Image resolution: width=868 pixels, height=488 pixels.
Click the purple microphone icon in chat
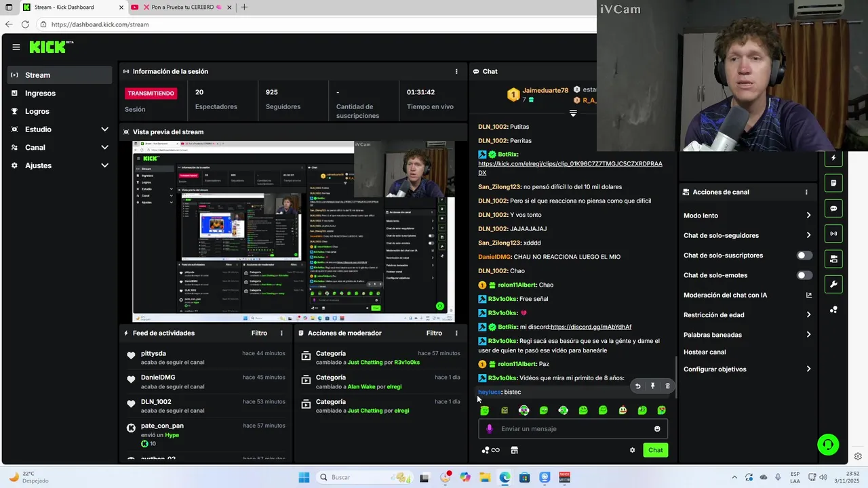click(489, 428)
